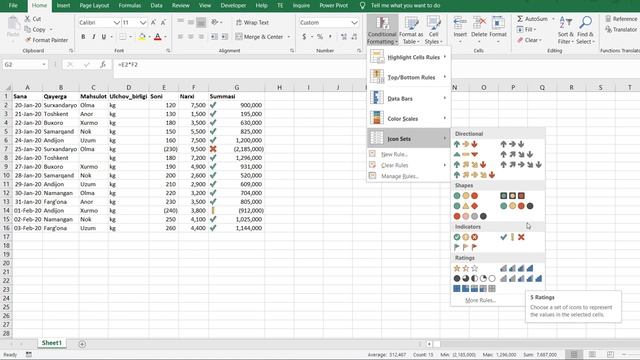Open Format as Table gallery

coord(411,30)
